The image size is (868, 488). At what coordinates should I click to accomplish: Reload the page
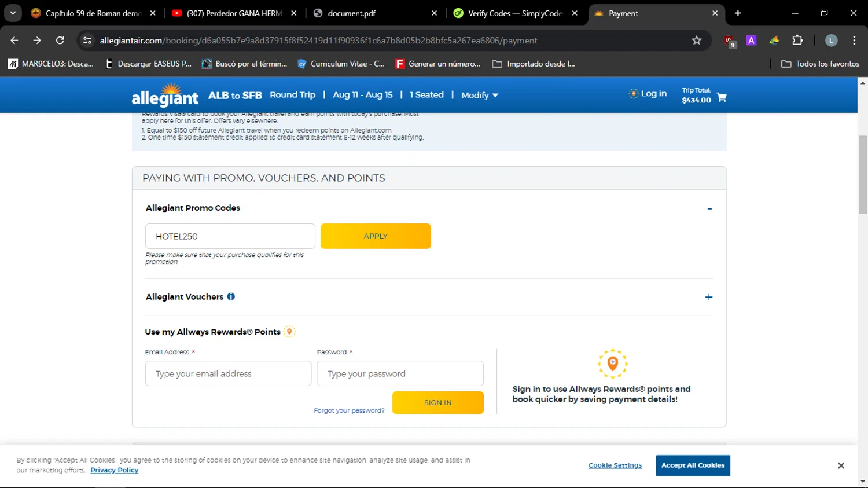60,41
